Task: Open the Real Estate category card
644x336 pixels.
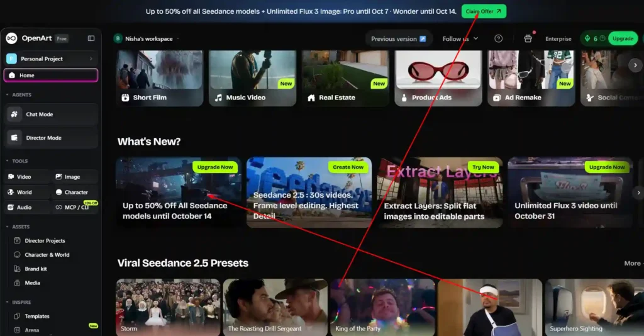Action: pos(345,78)
